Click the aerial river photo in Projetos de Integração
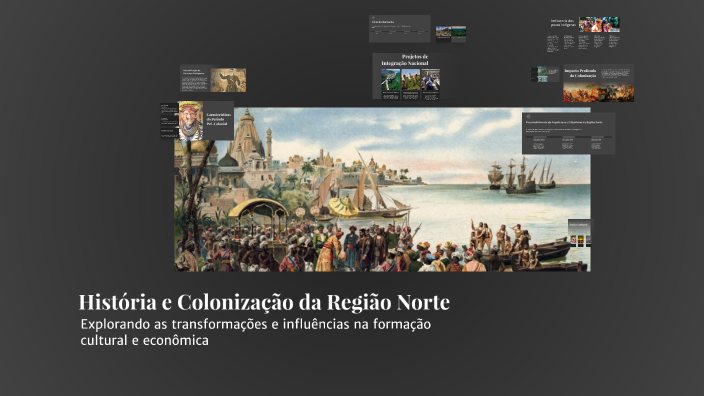This screenshot has height=396, width=704. click(x=391, y=79)
